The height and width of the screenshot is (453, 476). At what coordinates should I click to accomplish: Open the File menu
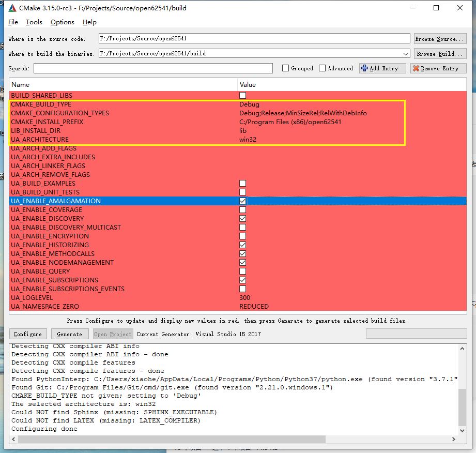13,22
